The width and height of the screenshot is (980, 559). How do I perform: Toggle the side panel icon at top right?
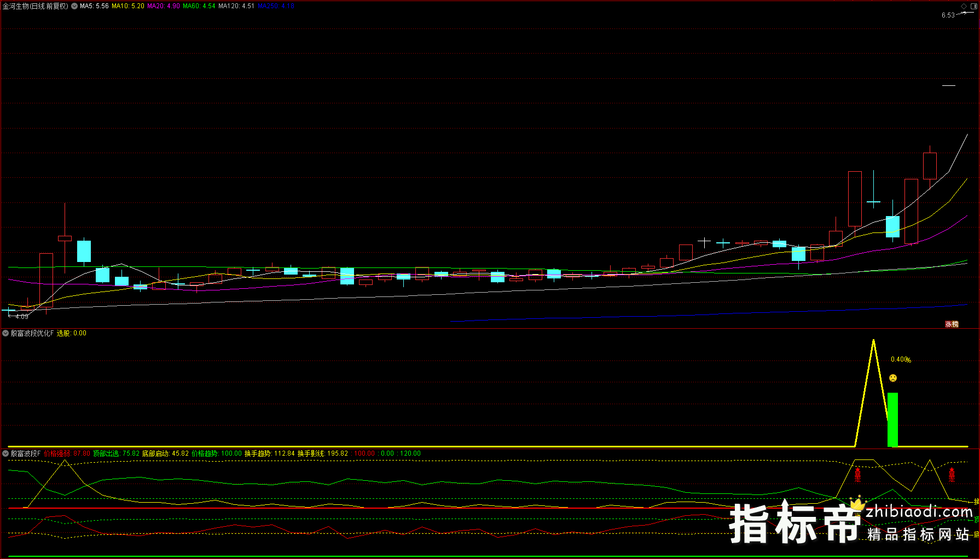(x=973, y=6)
